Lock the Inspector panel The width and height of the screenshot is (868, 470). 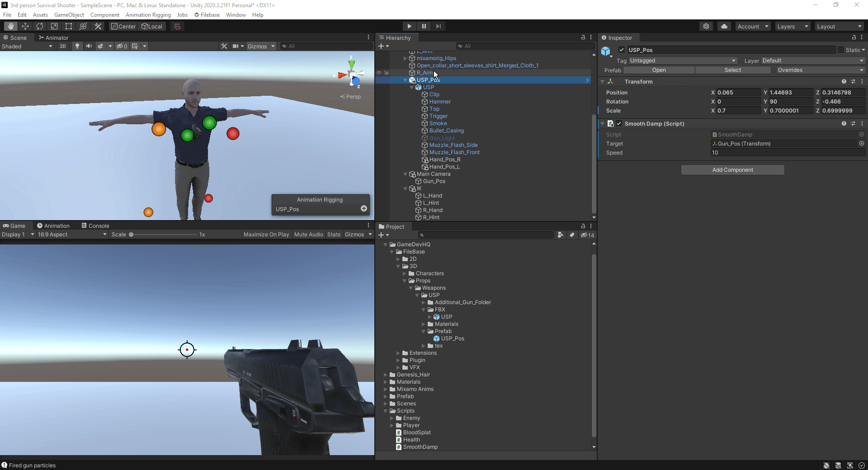[854, 38]
